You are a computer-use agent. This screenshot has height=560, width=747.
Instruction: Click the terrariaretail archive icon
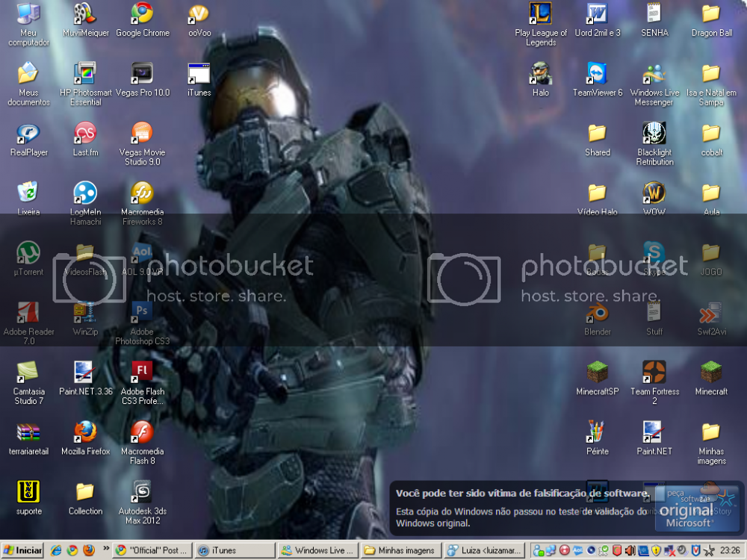pyautogui.click(x=28, y=438)
